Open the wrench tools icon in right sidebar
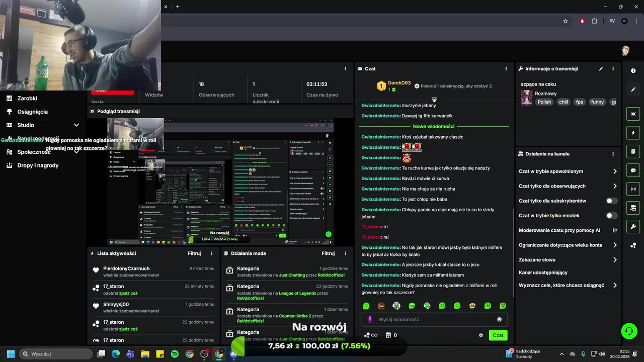Viewport: 644px width, 362px height. 633,226
